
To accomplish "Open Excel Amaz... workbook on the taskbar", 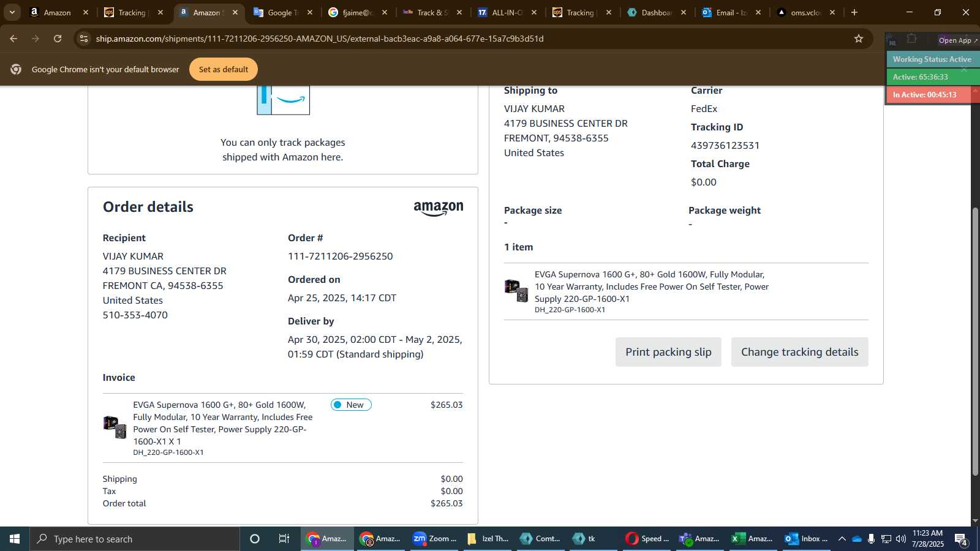I will [752, 539].
